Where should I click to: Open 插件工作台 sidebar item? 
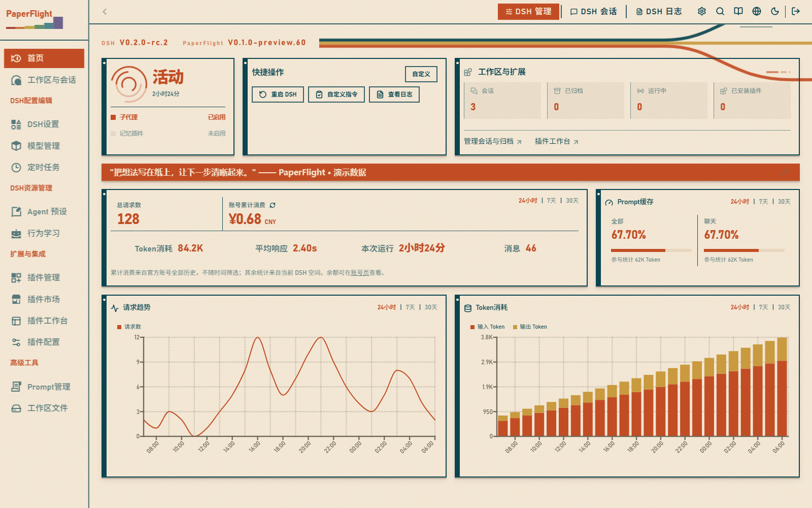[x=44, y=321]
